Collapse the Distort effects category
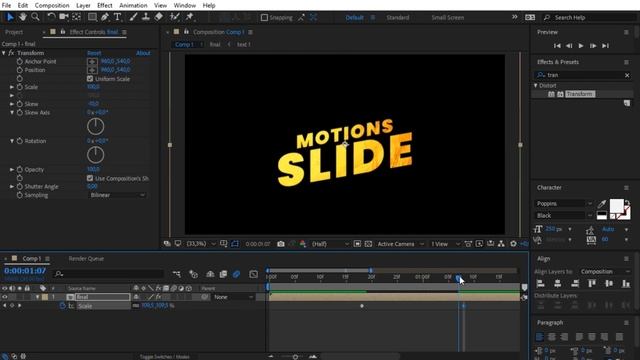 pos(536,85)
